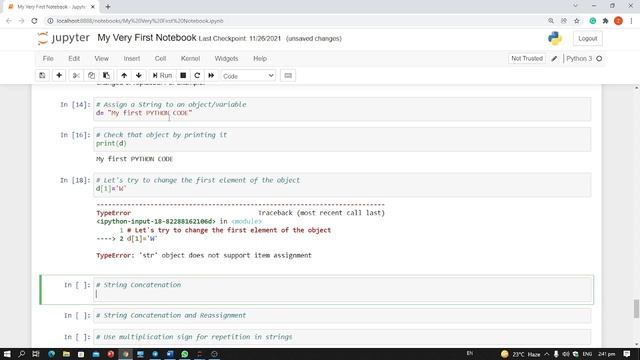
Task: Click the browser address bar
Action: 294,21
